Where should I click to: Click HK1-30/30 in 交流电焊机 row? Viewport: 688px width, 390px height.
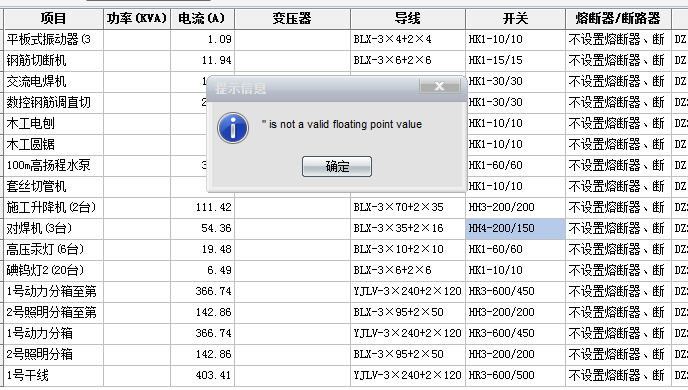(x=515, y=82)
